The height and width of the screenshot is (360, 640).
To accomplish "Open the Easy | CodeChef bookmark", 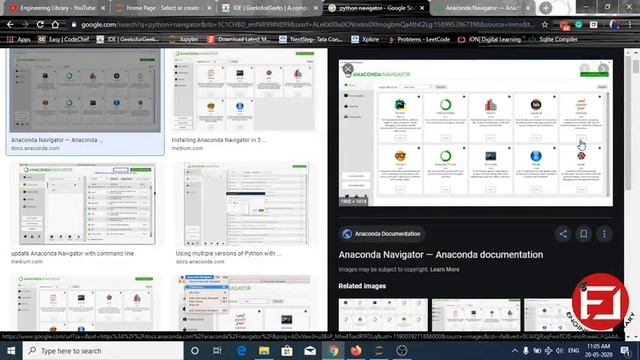I will click(64, 39).
